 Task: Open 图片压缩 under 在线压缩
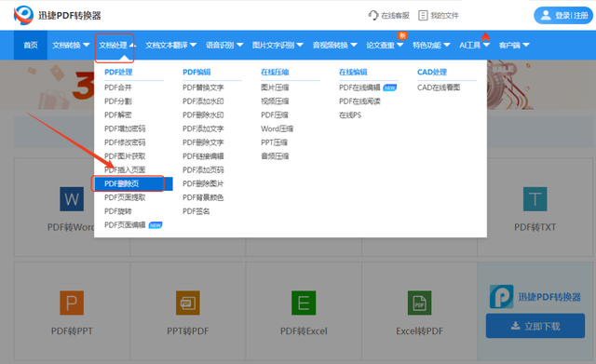(x=275, y=88)
